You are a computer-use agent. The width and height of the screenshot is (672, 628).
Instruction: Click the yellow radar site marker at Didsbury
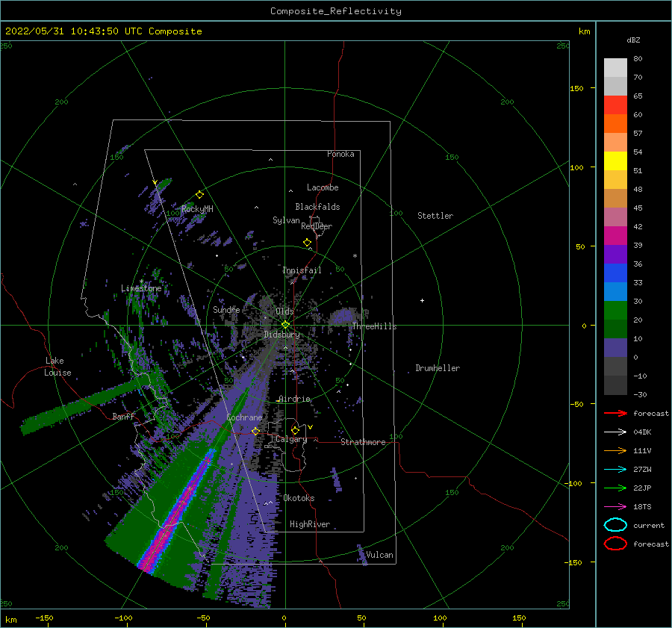click(x=285, y=325)
